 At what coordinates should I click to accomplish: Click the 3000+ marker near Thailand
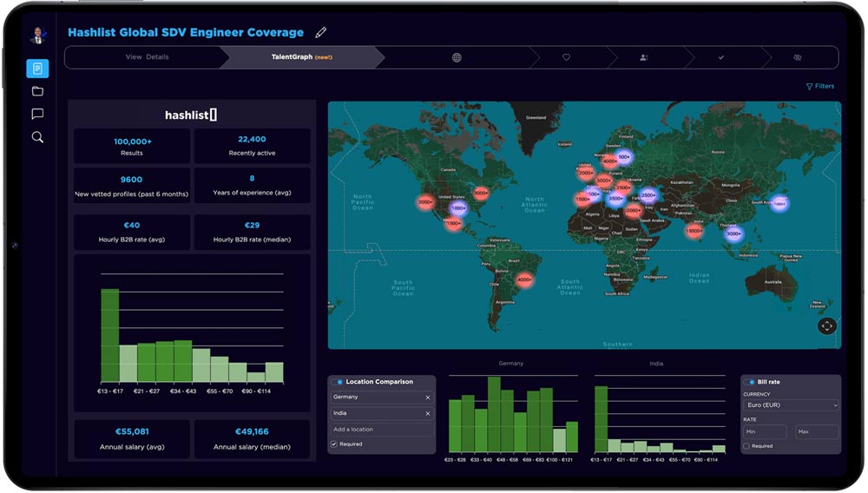733,234
